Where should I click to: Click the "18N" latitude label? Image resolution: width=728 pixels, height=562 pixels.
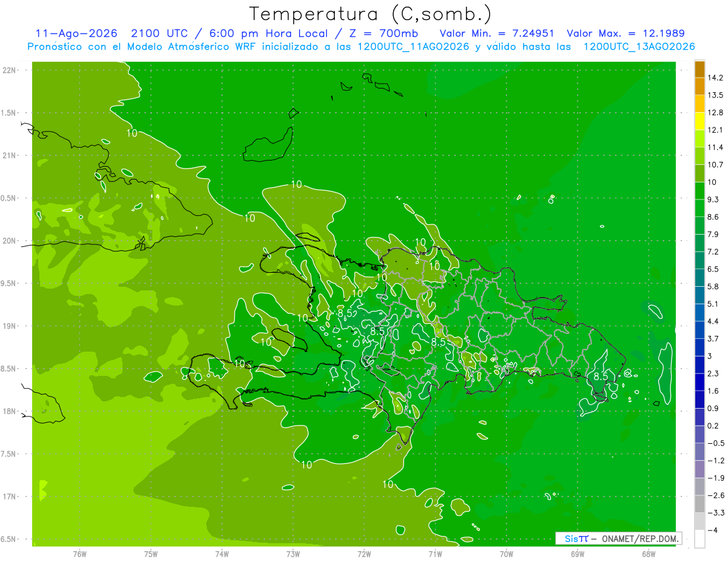click(x=10, y=411)
